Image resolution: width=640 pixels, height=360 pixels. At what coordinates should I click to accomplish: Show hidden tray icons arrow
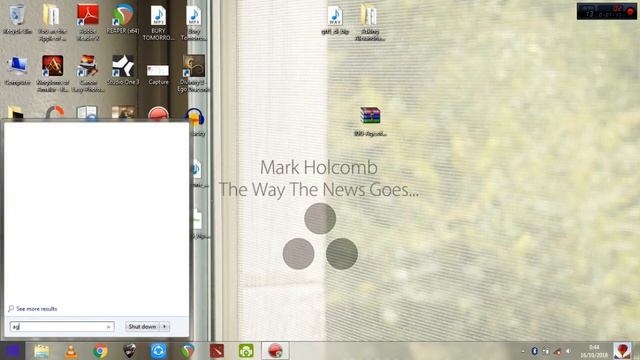tap(523, 351)
